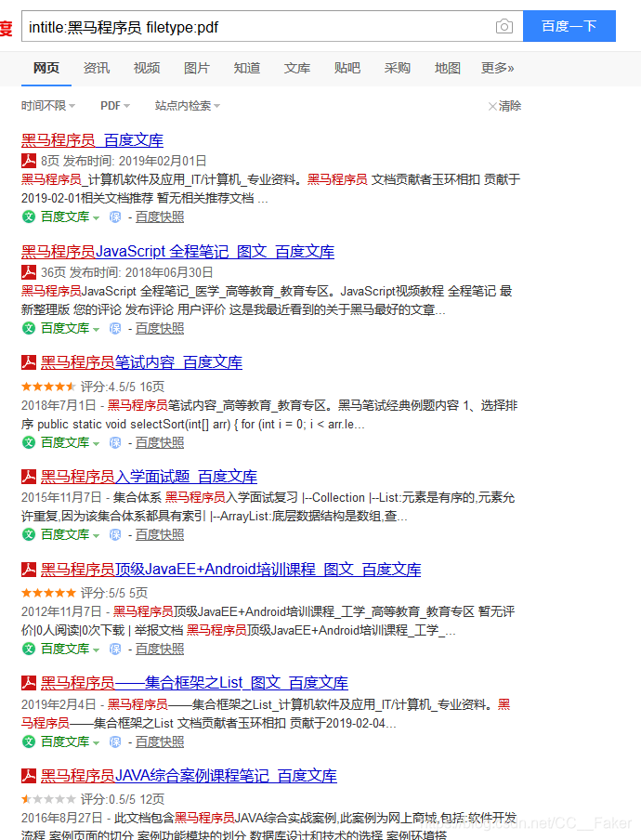Click PDF icon before 笔试内容 title
This screenshot has height=840, width=641.
pyautogui.click(x=29, y=362)
